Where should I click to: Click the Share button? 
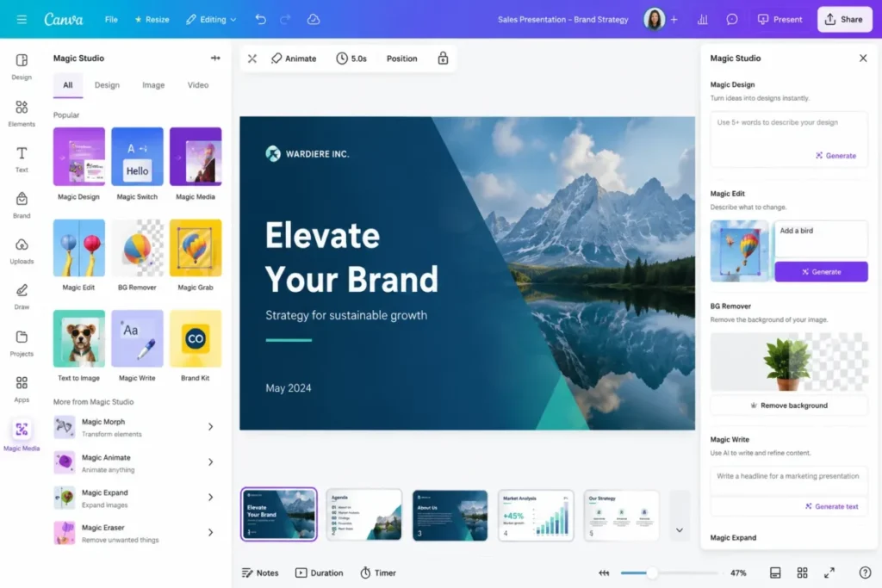point(844,20)
